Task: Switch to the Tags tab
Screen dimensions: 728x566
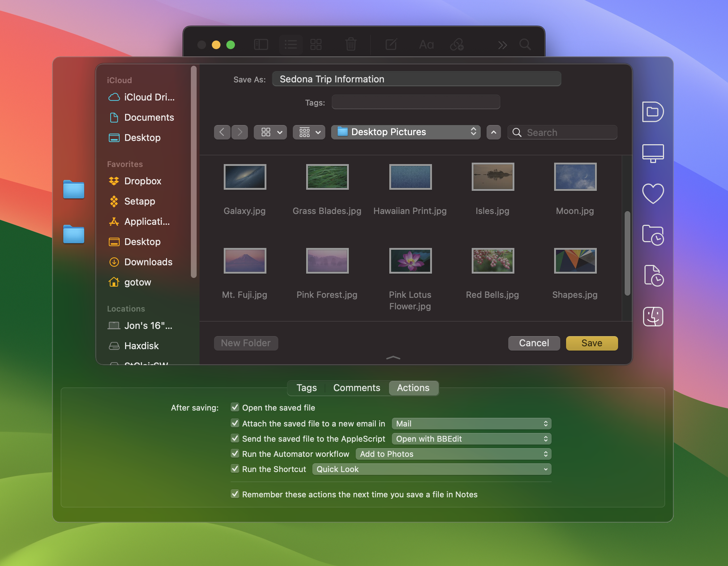Action: click(307, 388)
